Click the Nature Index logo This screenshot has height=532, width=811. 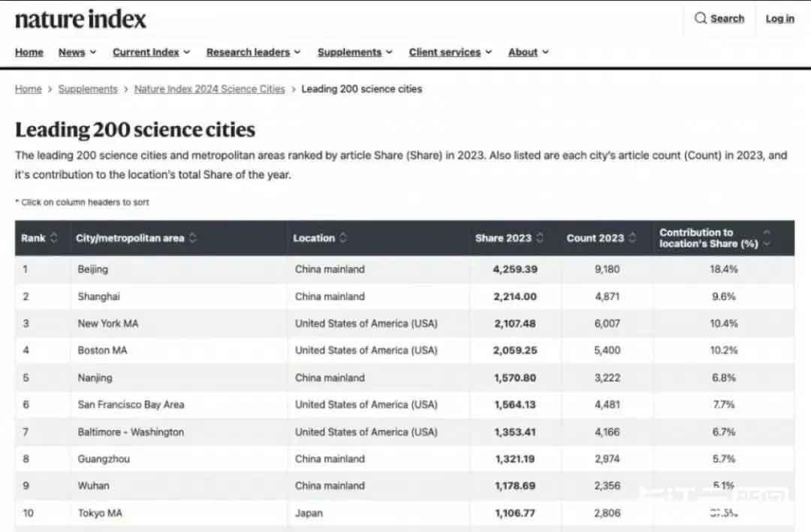click(80, 20)
